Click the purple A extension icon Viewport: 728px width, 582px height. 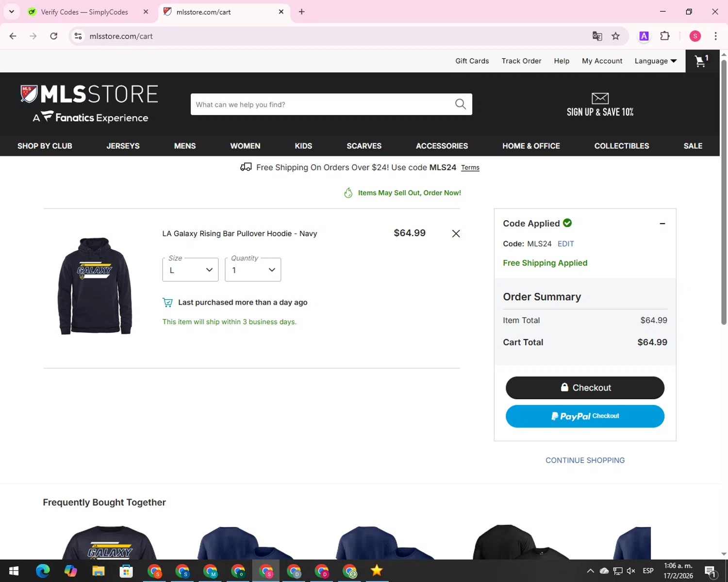(x=644, y=36)
